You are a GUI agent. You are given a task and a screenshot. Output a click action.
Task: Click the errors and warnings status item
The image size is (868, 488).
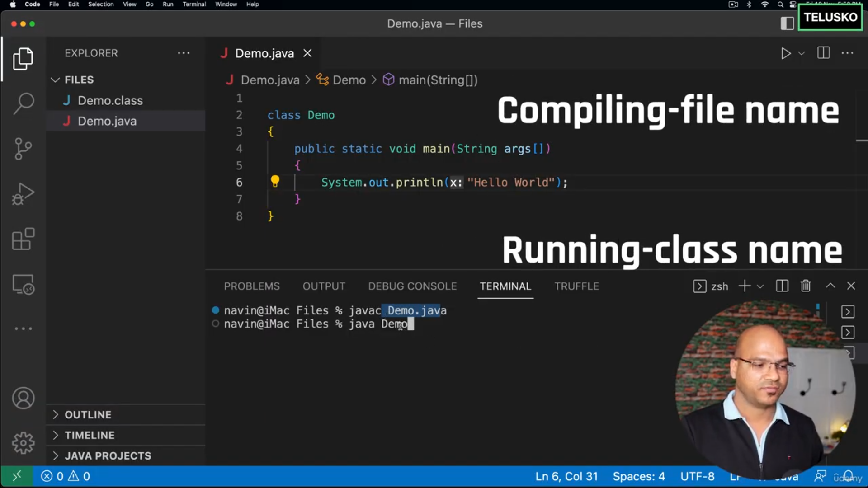pyautogui.click(x=66, y=476)
